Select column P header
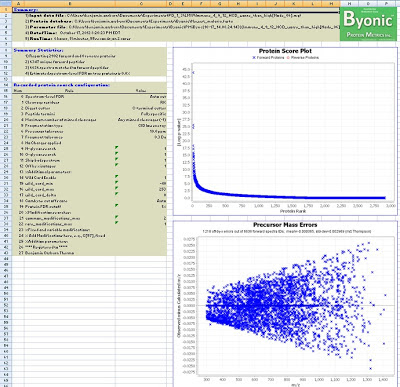The width and height of the screenshot is (400, 387). [386, 4]
